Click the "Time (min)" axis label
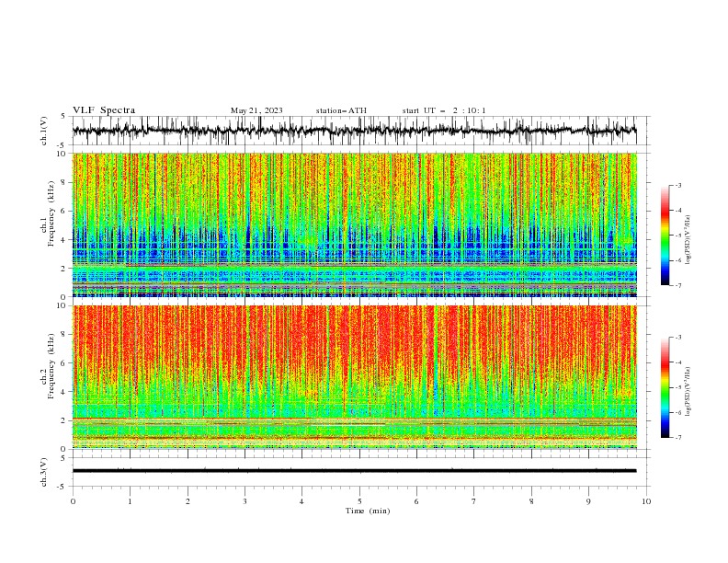Viewport: 728px width, 563px height. click(368, 511)
